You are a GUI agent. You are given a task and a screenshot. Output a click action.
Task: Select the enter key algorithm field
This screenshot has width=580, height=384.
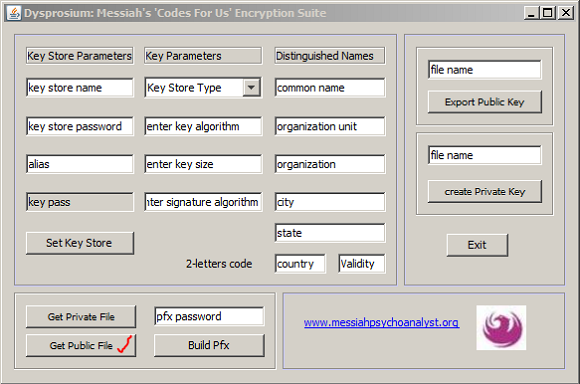tap(203, 127)
